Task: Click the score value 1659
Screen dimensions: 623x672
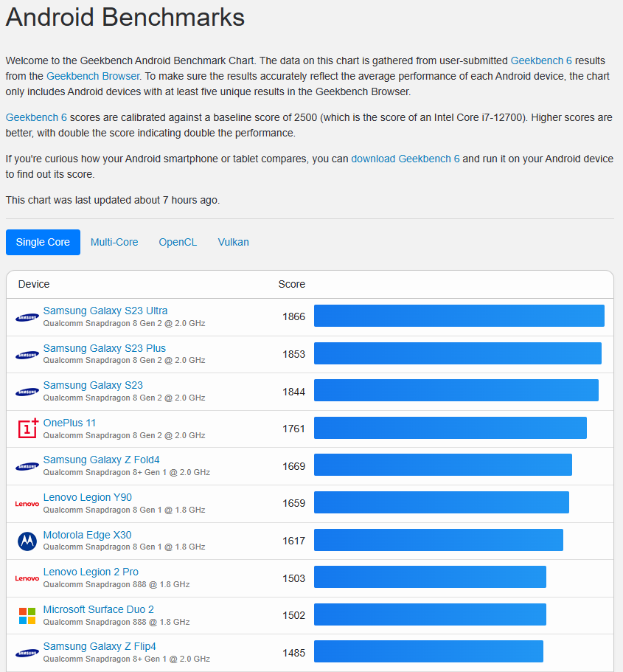Action: [x=294, y=503]
